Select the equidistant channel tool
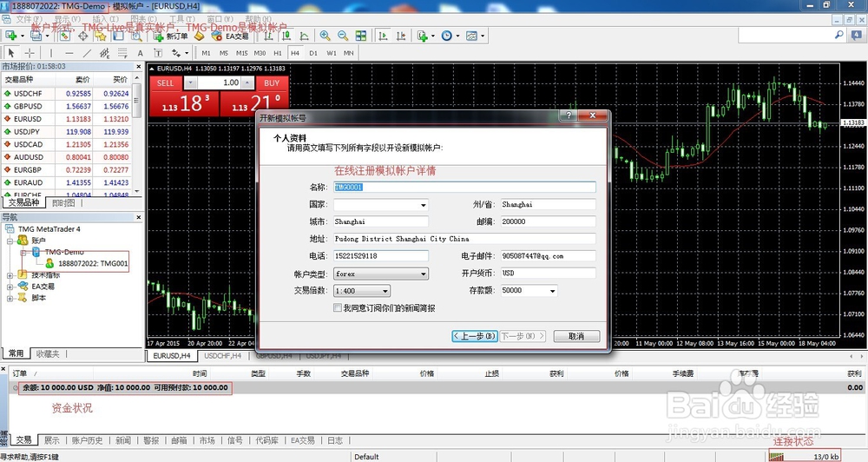 coord(105,53)
